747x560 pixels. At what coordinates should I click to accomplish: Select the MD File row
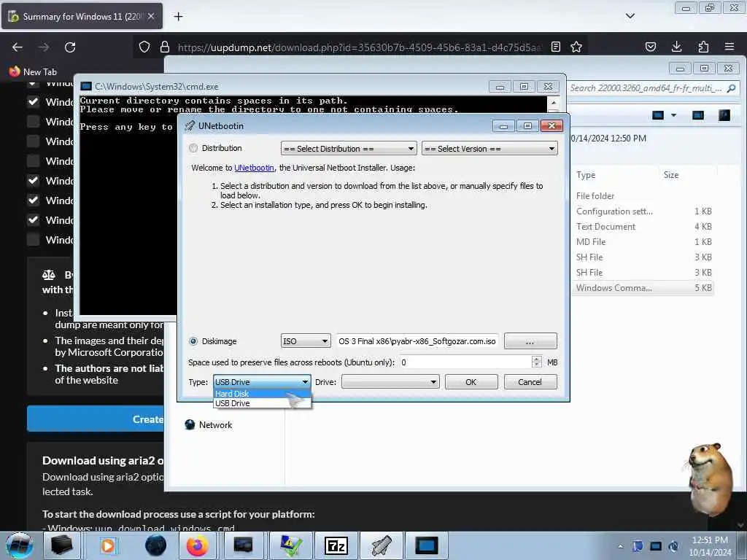643,242
